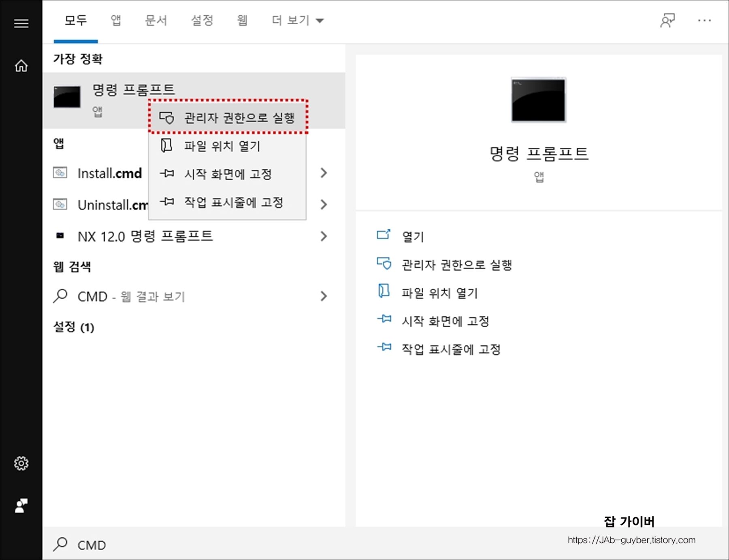Click the shield icon in the context menu
This screenshot has height=560, width=729.
[166, 118]
